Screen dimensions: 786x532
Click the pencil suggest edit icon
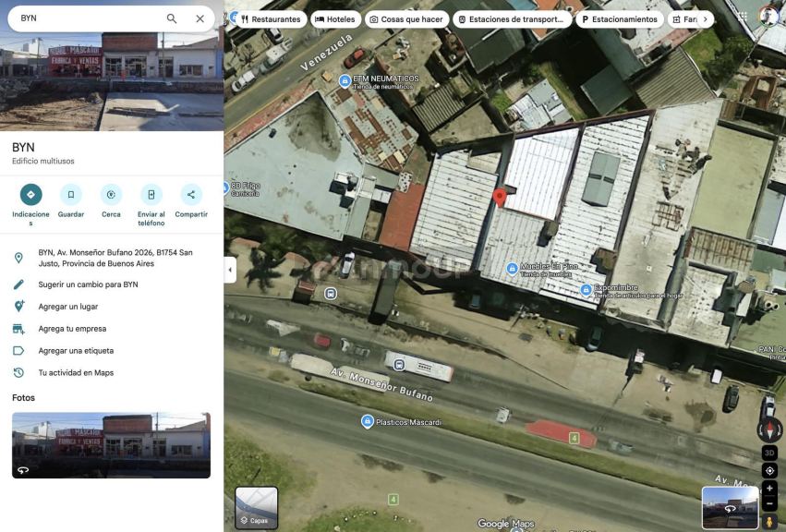click(x=18, y=284)
